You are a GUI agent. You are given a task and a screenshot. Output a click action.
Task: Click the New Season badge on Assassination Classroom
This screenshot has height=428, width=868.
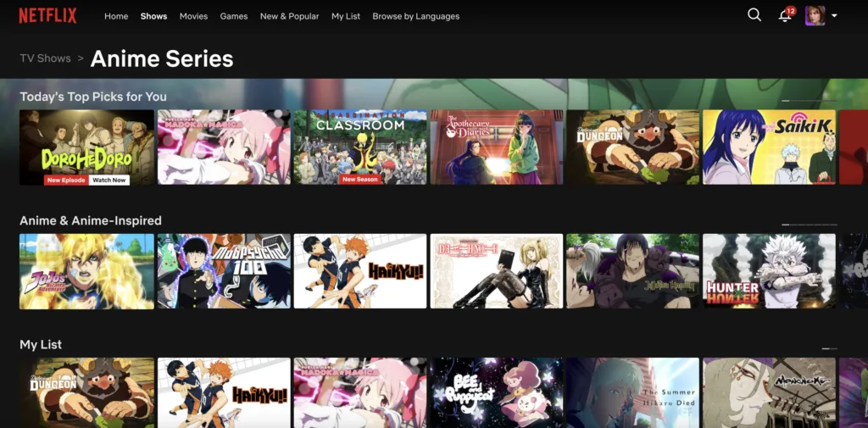point(359,180)
